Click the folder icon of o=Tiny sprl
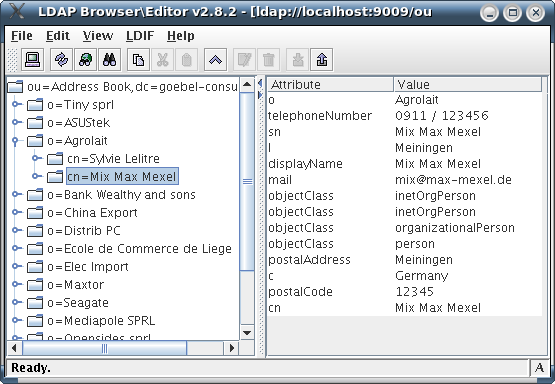 click(35, 105)
